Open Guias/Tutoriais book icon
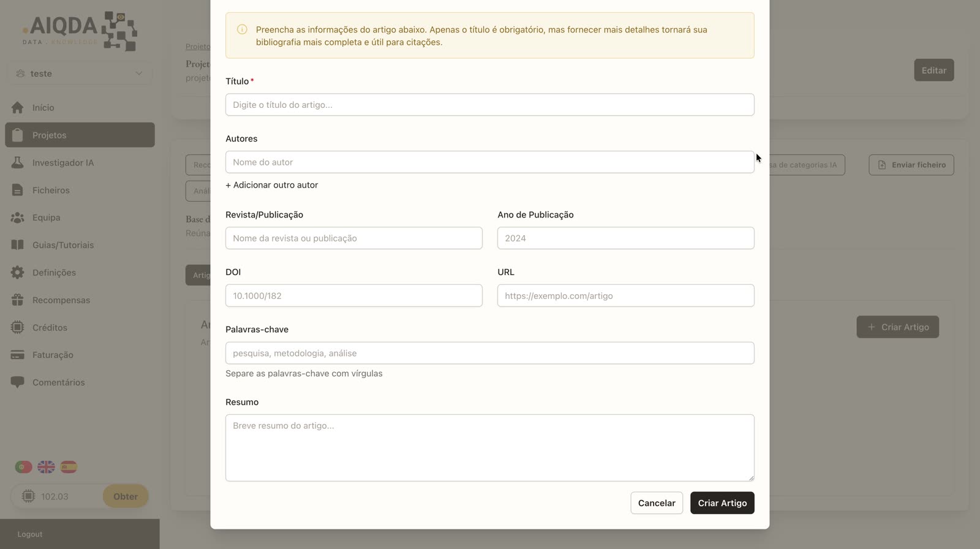 17,245
